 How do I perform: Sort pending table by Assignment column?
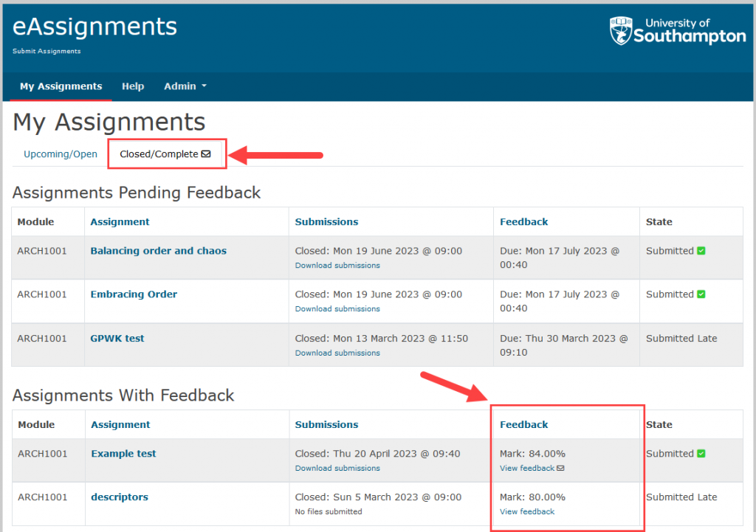[x=120, y=221]
